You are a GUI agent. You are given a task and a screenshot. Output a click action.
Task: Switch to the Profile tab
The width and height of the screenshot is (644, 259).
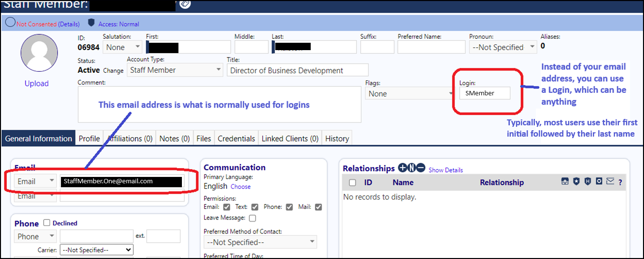coord(89,139)
